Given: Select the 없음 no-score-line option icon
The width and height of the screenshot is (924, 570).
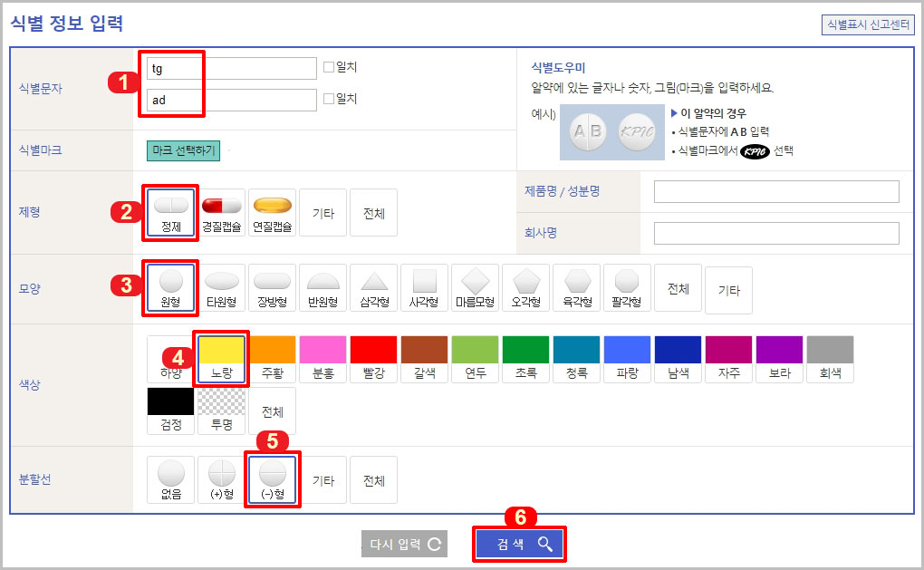Looking at the screenshot, I should 171,479.
